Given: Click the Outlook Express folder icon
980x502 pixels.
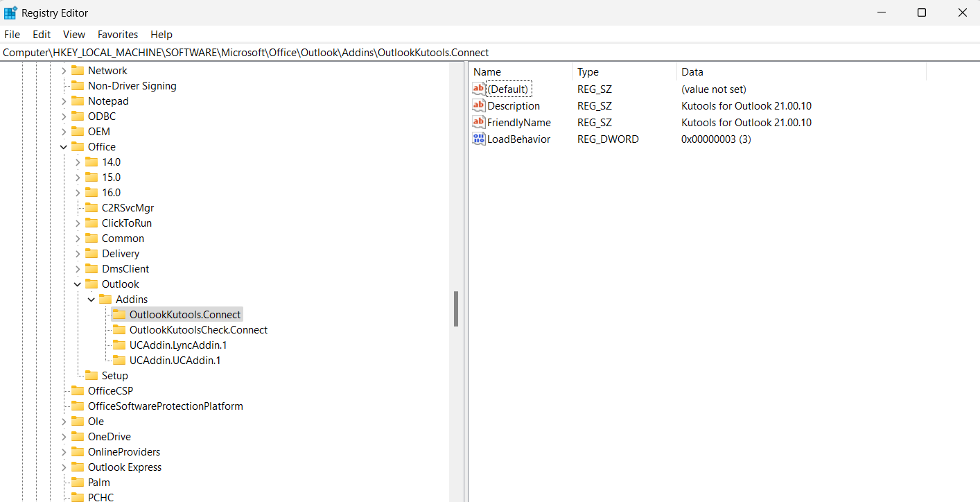Looking at the screenshot, I should pos(78,467).
